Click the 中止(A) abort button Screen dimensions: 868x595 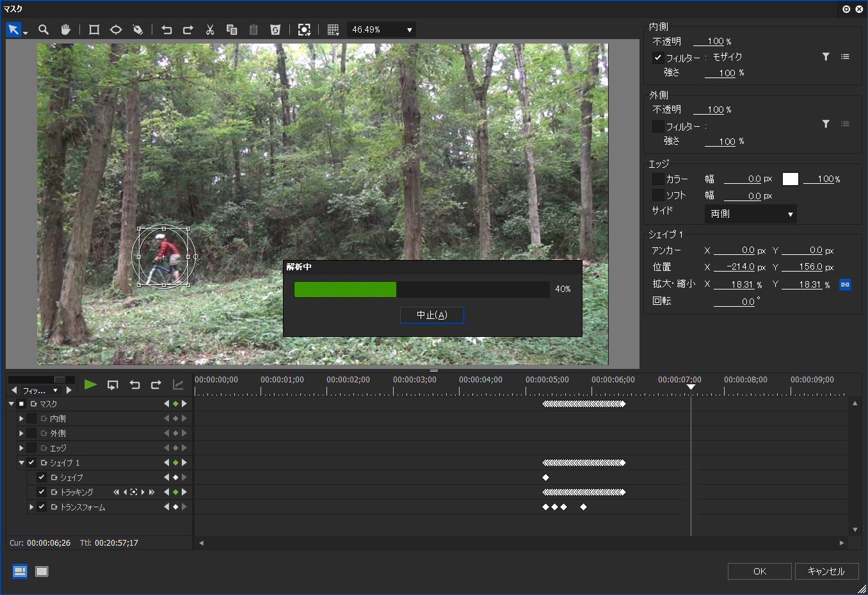[432, 315]
